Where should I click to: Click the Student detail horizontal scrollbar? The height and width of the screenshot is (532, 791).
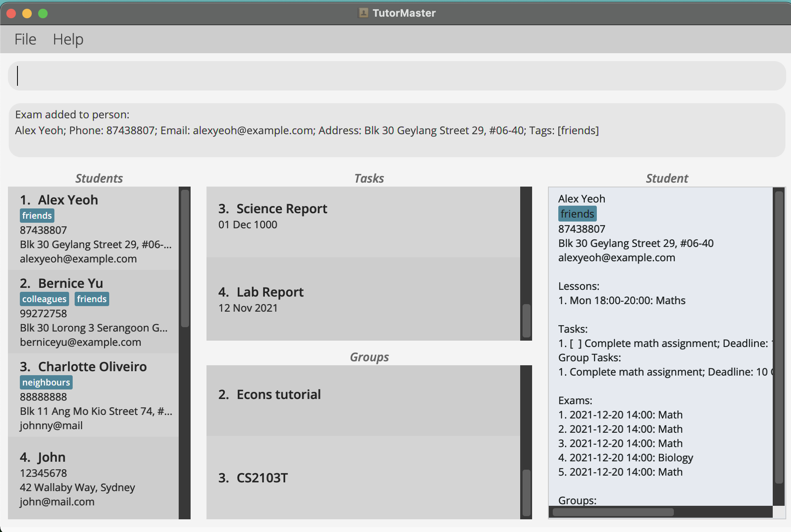[613, 512]
